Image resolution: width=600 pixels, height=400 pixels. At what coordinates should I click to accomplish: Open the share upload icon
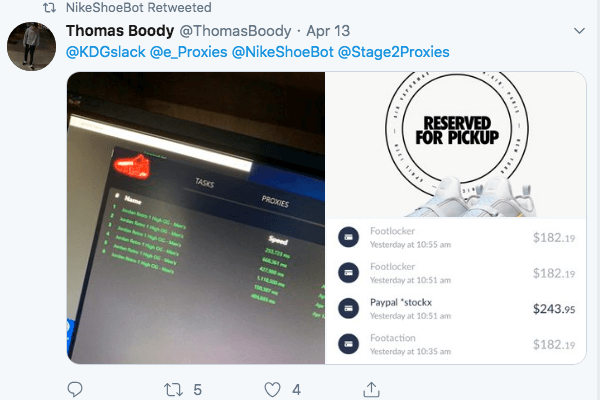pos(371,389)
